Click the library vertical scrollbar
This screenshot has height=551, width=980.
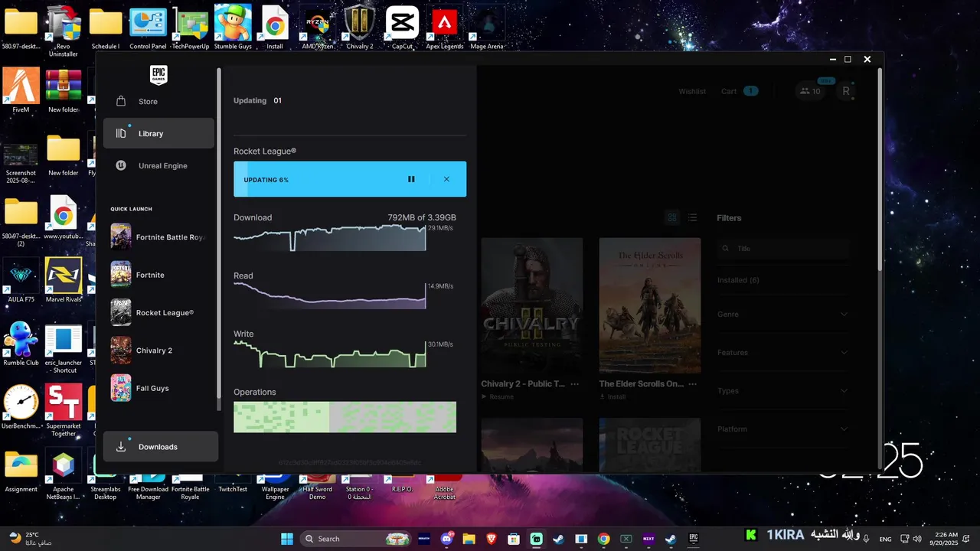[880, 168]
